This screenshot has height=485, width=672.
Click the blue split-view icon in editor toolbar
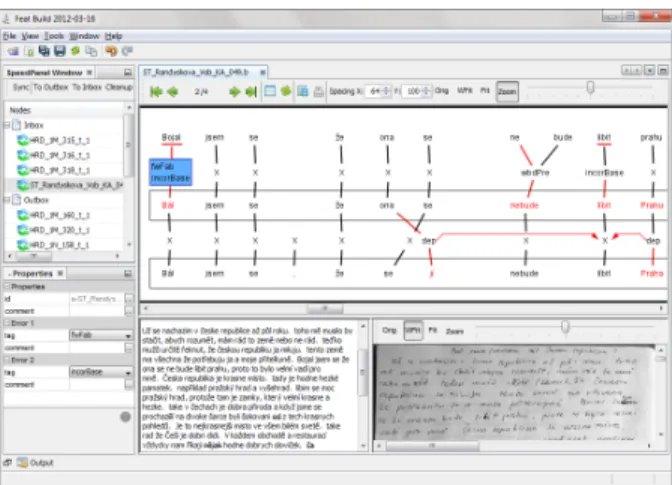pyautogui.click(x=303, y=91)
